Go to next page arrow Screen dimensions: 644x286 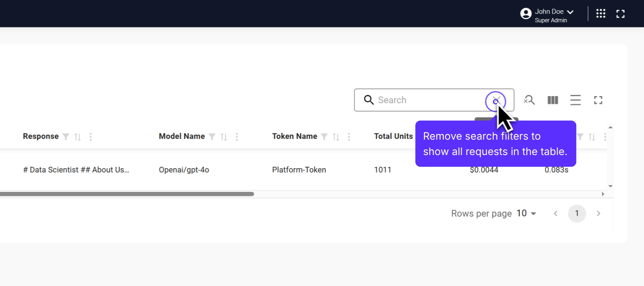click(598, 213)
